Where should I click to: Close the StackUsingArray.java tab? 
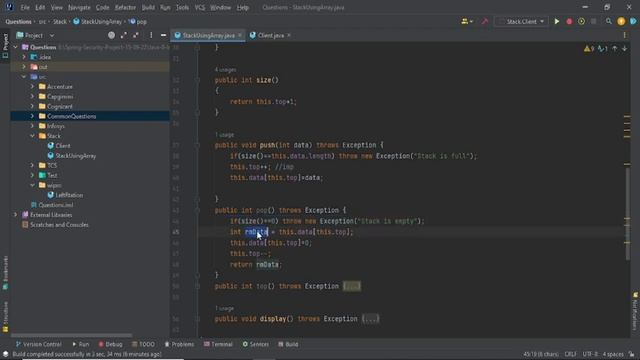coord(240,36)
